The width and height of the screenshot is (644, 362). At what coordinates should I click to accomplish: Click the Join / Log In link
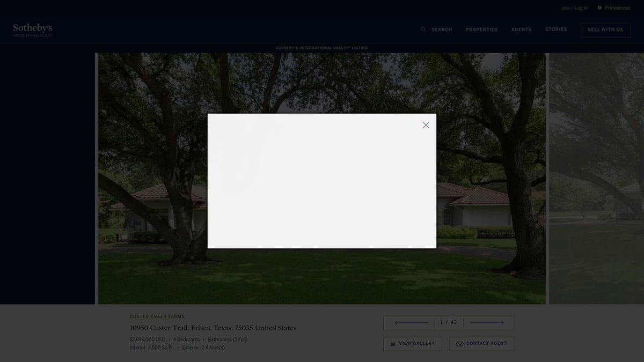(574, 8)
